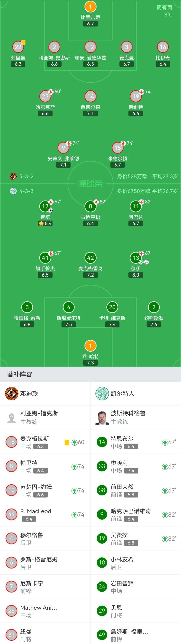Tap 弗里曼 number 22 player badge
The image size is (181, 644).
pos(18,47)
